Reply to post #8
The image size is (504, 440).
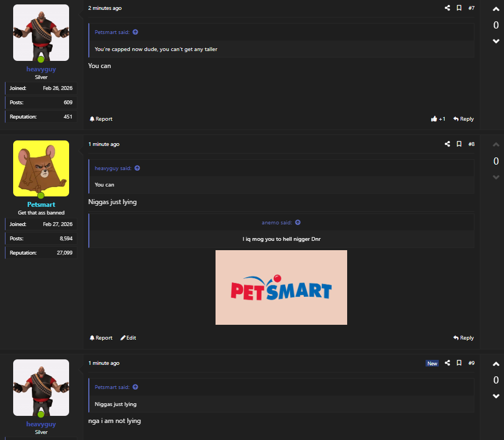(x=463, y=338)
